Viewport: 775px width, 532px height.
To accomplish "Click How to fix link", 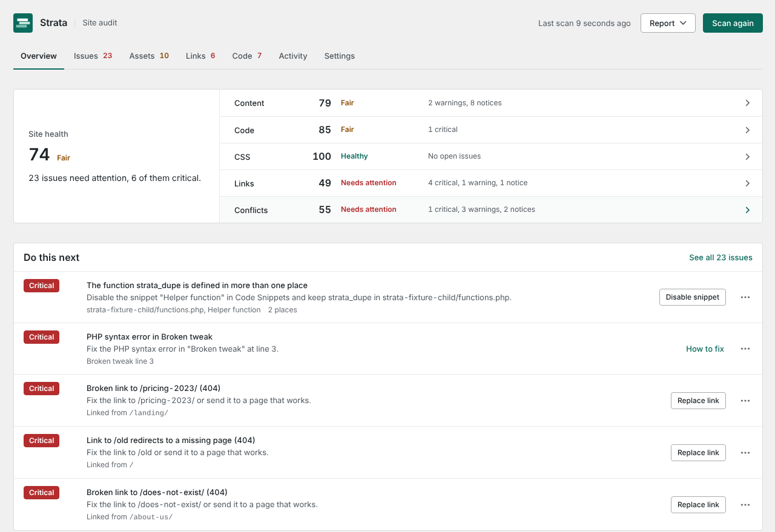I will coord(705,349).
